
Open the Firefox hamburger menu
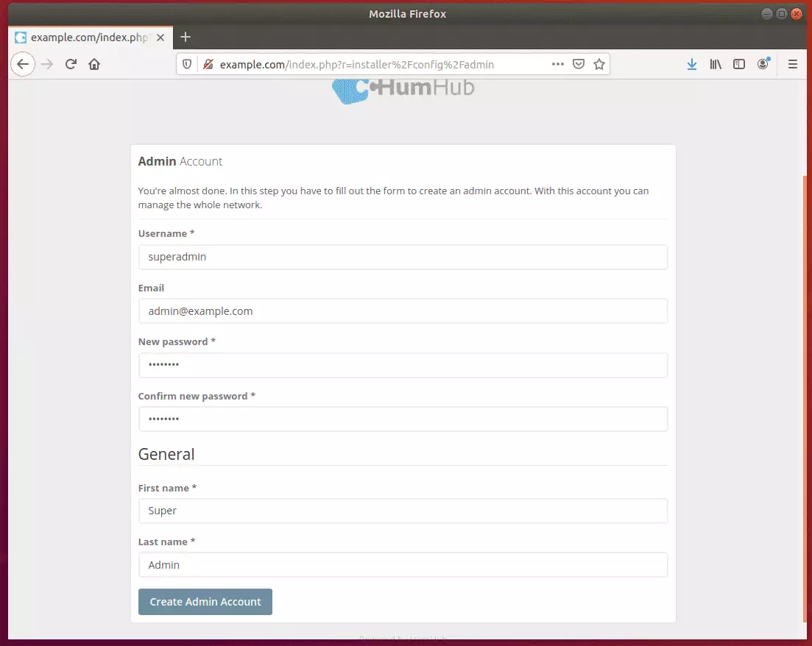tap(792, 64)
